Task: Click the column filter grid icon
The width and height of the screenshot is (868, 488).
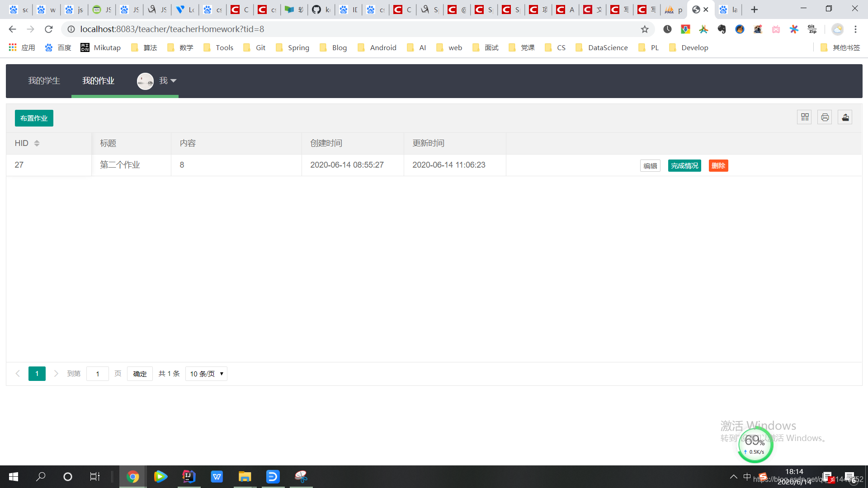Action: [805, 117]
